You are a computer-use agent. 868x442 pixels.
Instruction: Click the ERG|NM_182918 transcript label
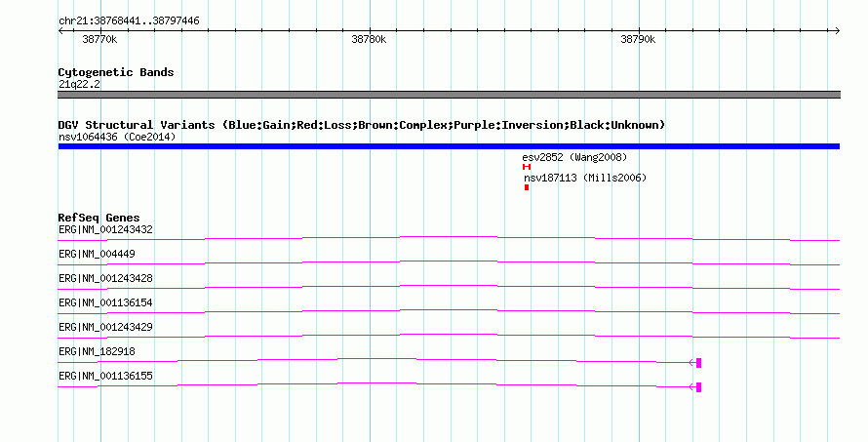(97, 351)
